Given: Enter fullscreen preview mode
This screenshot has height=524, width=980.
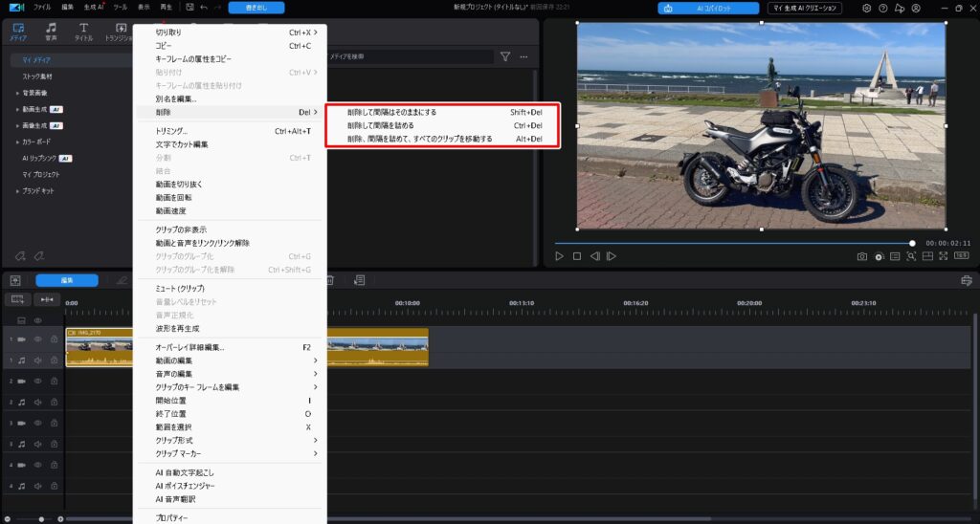Looking at the screenshot, I should click(x=943, y=256).
